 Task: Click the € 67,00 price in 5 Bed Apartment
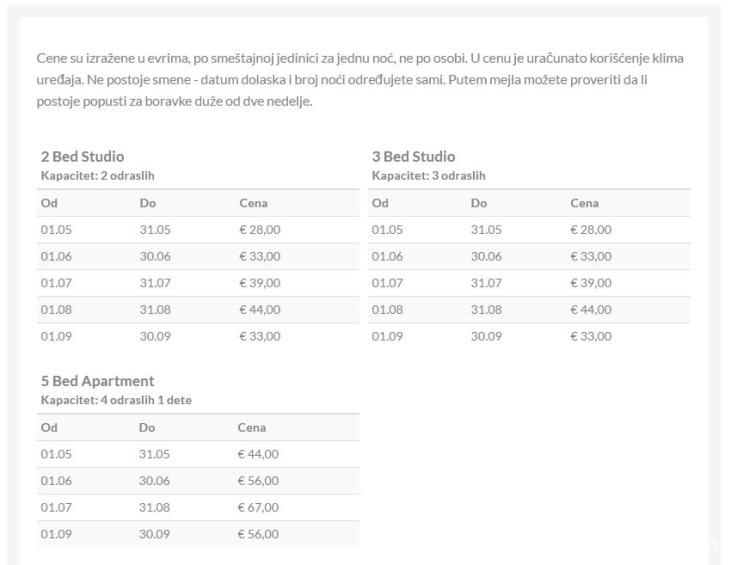pyautogui.click(x=258, y=507)
